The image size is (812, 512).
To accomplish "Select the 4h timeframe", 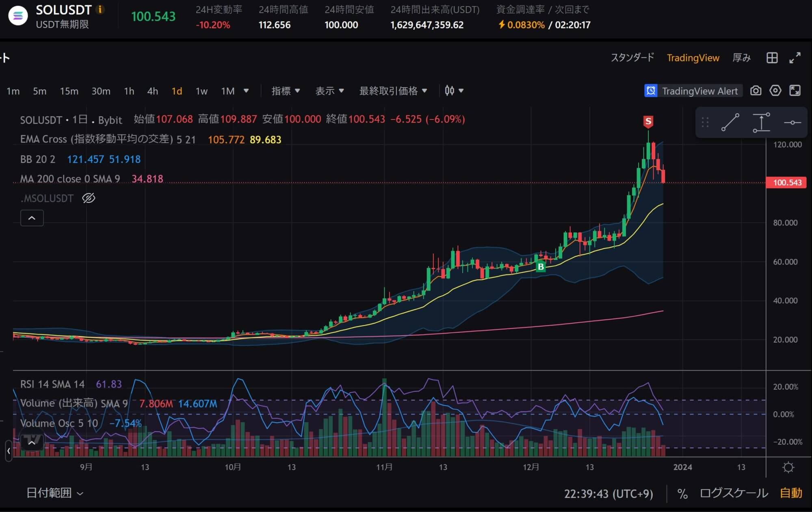I will [x=152, y=91].
